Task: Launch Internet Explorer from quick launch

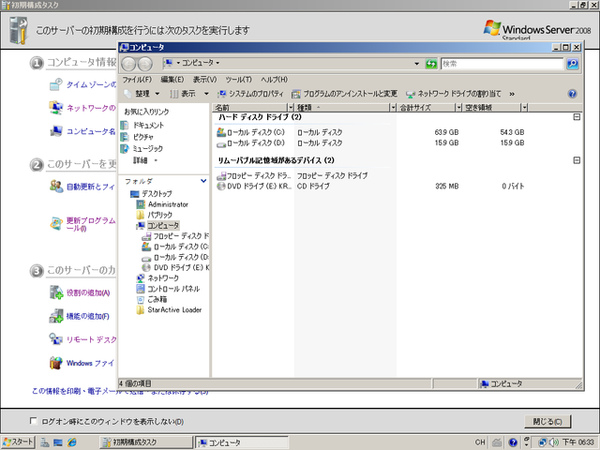Action: pos(72,443)
